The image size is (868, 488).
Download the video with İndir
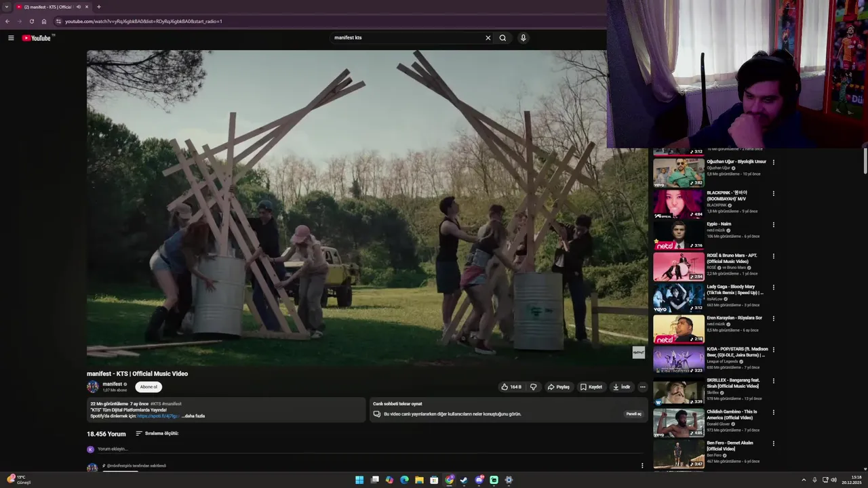point(621,387)
